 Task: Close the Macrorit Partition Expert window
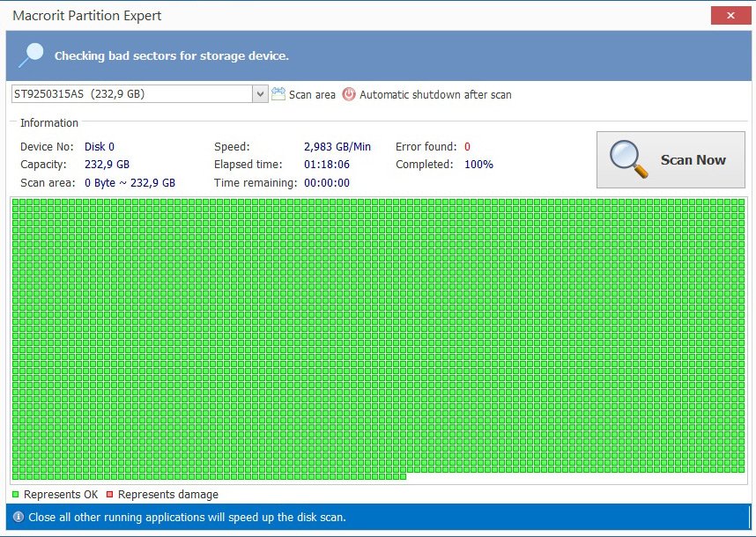(x=730, y=16)
